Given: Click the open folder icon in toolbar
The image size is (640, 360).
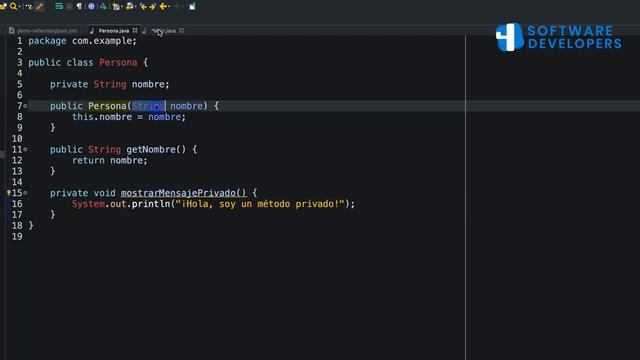Looking at the screenshot, I should [x=3, y=6].
